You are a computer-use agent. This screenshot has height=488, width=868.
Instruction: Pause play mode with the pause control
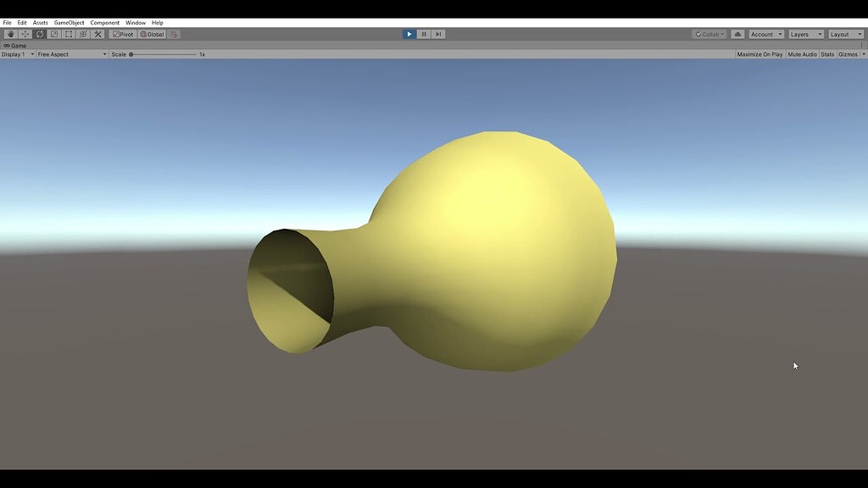[423, 34]
